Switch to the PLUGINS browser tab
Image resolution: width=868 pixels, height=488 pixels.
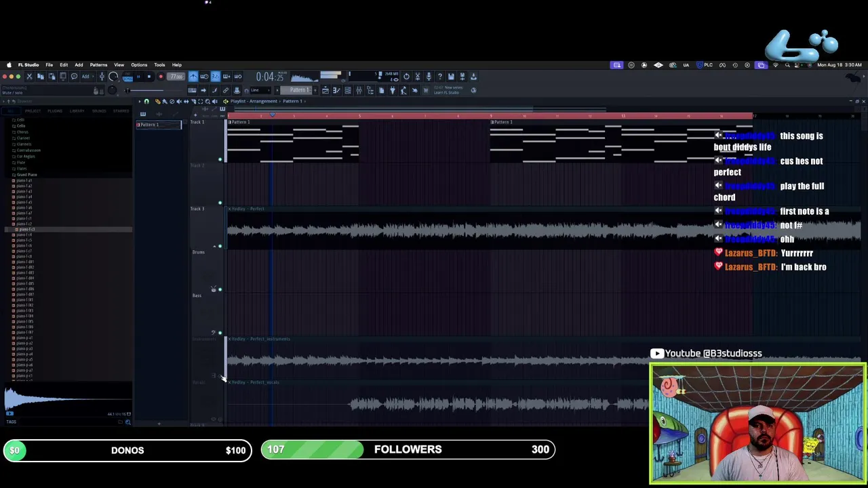coord(55,111)
